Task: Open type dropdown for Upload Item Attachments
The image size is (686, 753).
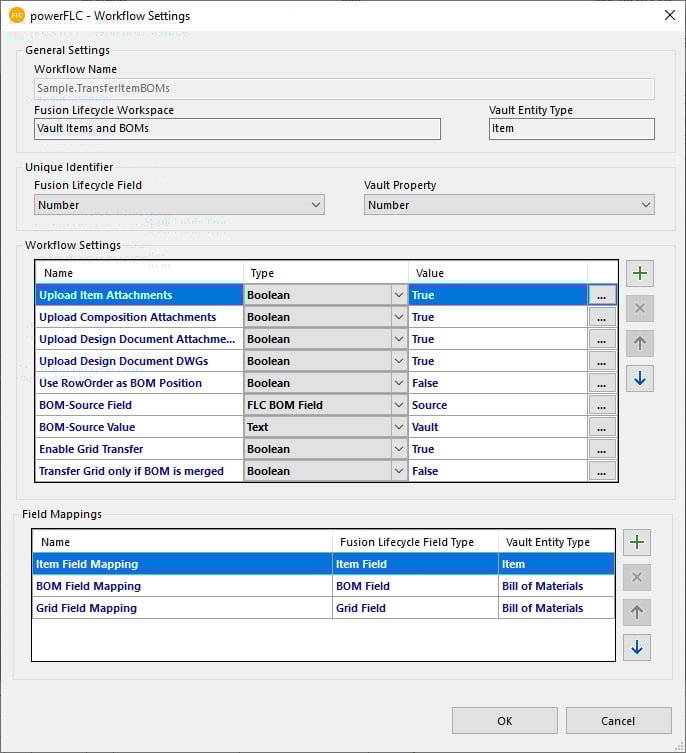Action: (399, 295)
